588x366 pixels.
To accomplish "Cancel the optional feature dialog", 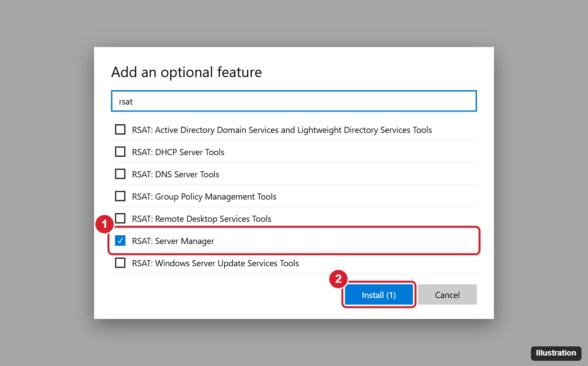I will [447, 295].
